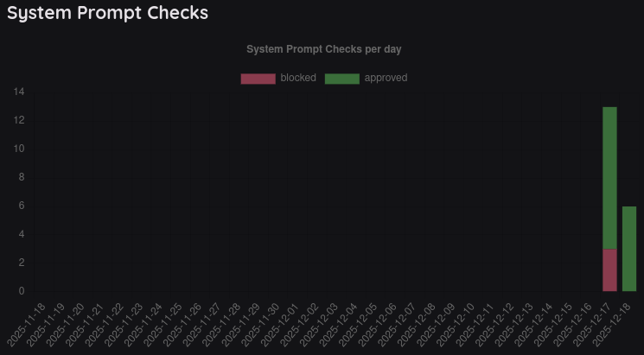Click the 'System Prompt Checks per day' chart title
Screen dimensions: 644x355
tap(323, 49)
